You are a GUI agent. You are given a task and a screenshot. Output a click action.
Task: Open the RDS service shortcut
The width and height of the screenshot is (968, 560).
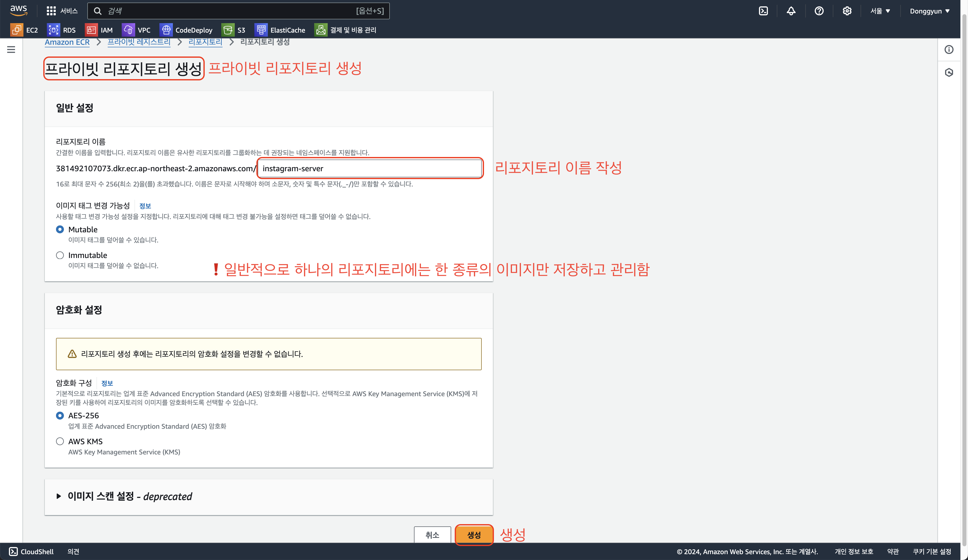(53, 30)
